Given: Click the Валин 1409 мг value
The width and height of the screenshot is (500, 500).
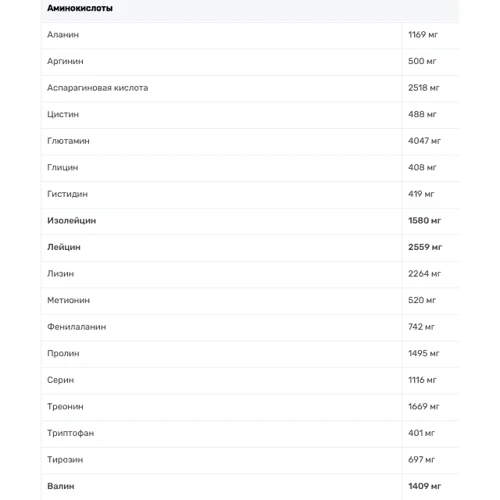Looking at the screenshot, I should click(425, 486).
